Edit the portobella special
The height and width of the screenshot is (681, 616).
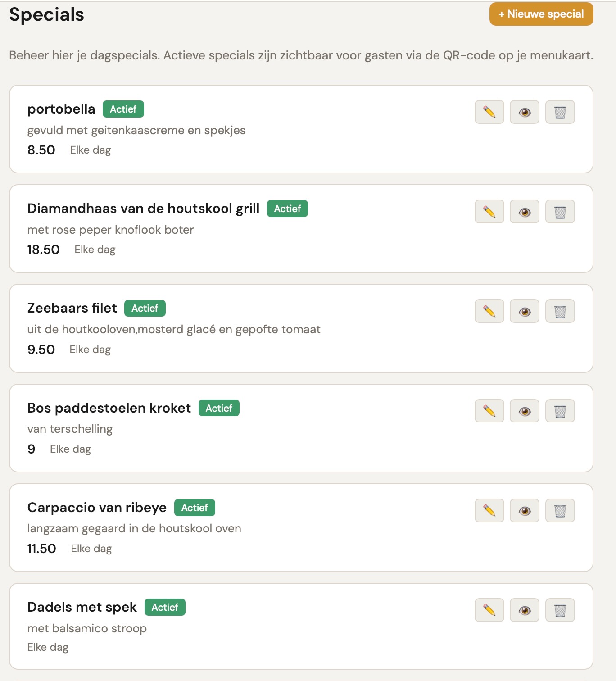(x=489, y=112)
